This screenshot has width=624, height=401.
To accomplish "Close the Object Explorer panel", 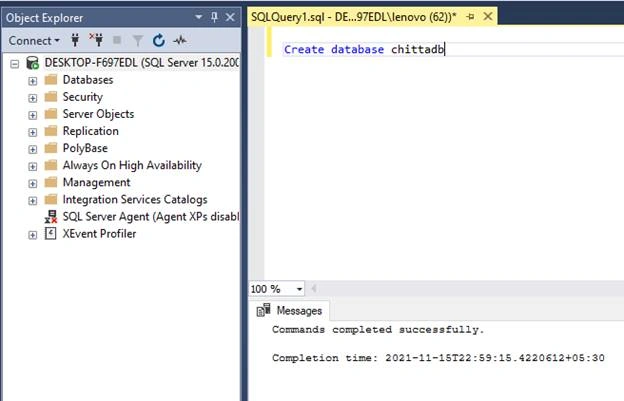I will coord(230,17).
